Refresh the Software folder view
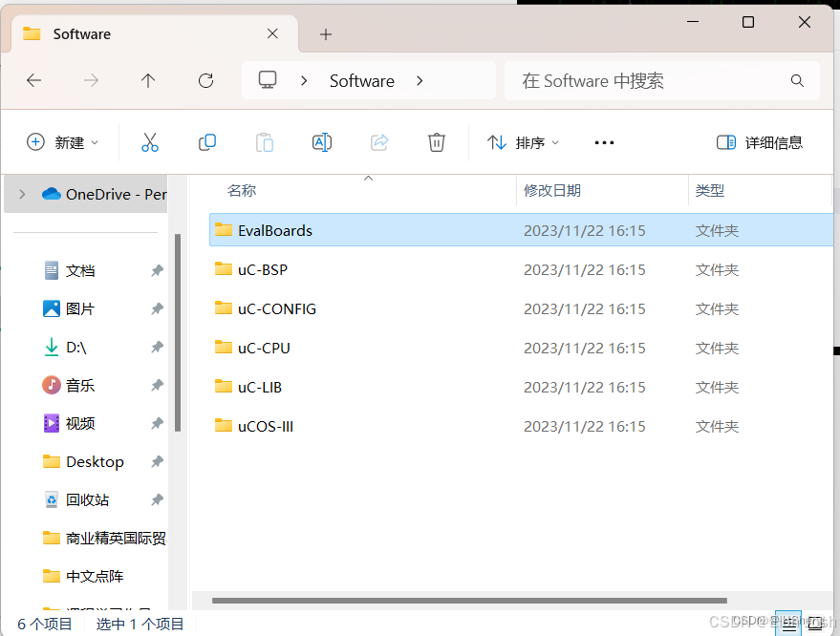The width and height of the screenshot is (840, 636). (x=205, y=81)
